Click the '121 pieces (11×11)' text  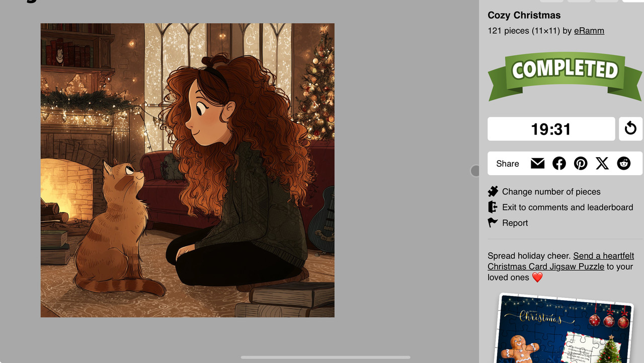click(524, 31)
